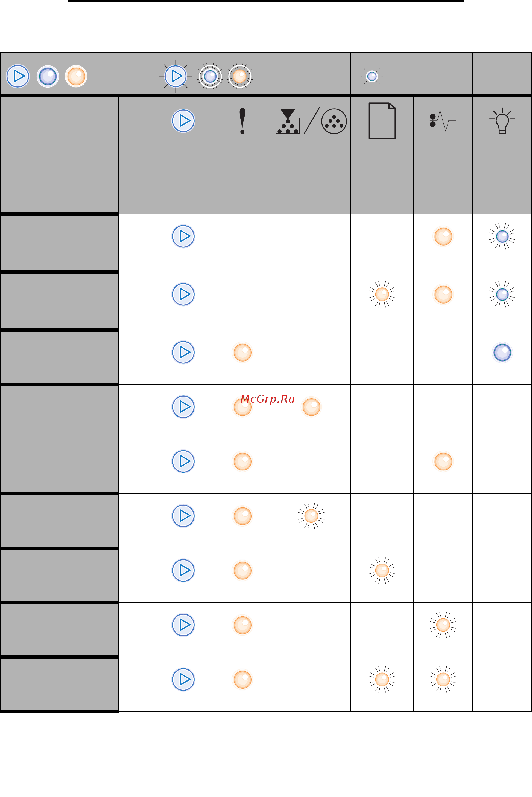Click the small dim blue light in legend
The width and height of the screenshot is (532, 797).
(x=372, y=76)
